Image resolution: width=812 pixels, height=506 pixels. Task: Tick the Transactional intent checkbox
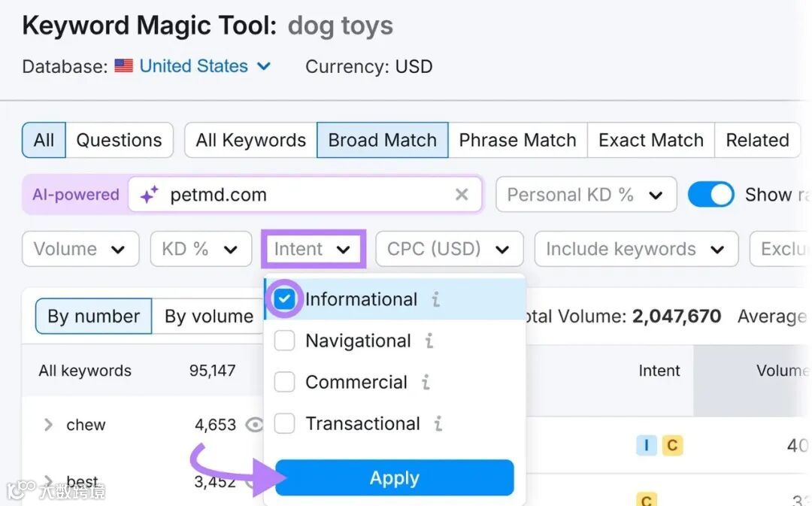tap(284, 423)
